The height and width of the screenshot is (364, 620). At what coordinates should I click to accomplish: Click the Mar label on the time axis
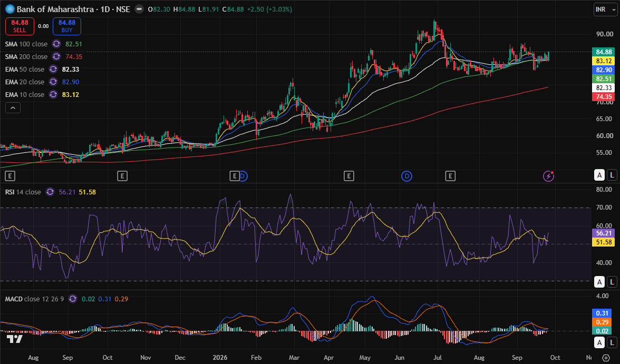294,358
